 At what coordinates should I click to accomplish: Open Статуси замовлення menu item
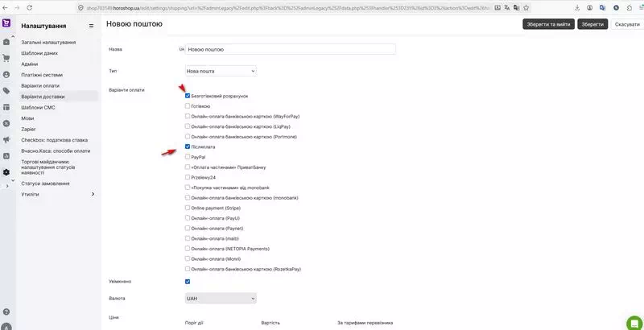[45, 184]
